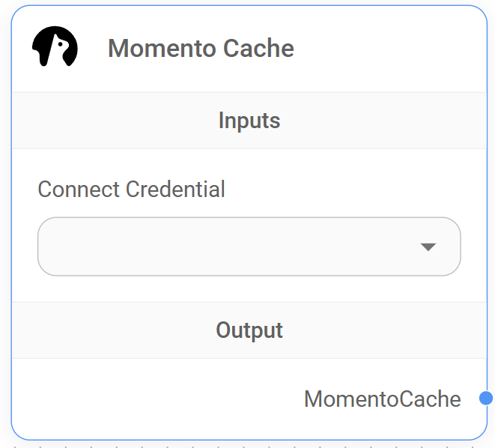Click inside the rounded credential box
The height and width of the screenshot is (448, 495).
tap(187, 246)
